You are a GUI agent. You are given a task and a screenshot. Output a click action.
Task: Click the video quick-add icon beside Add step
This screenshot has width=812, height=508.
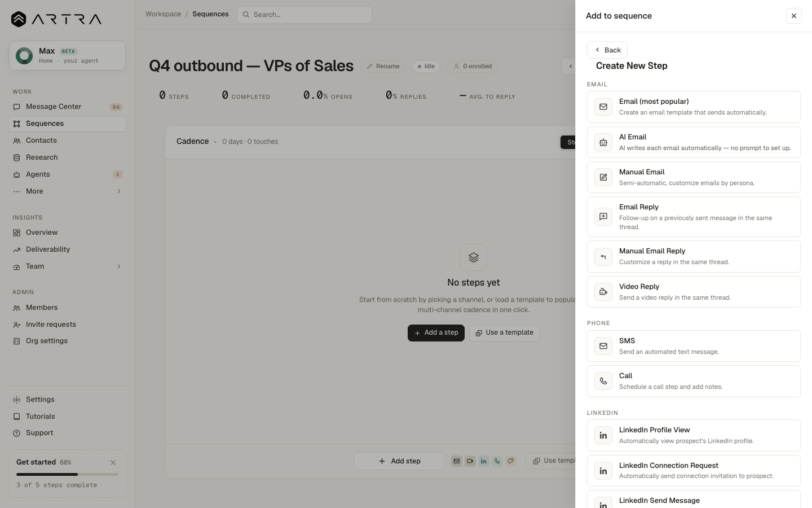click(x=470, y=461)
